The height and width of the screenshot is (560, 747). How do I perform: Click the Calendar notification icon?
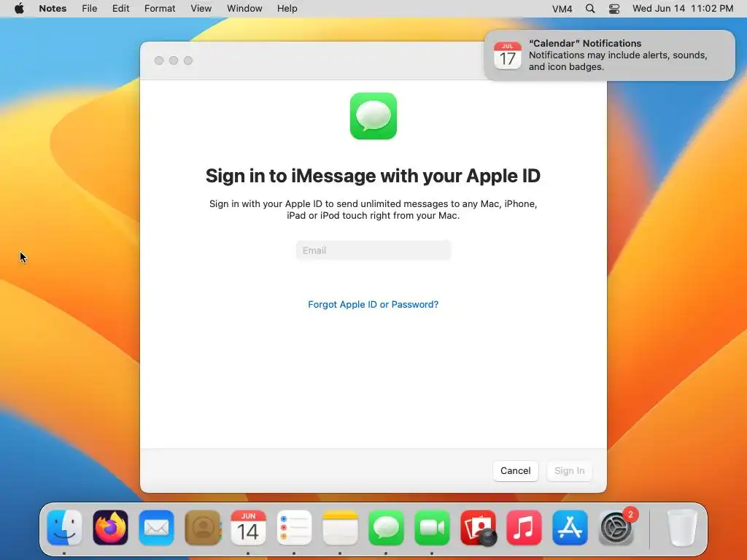pyautogui.click(x=508, y=55)
